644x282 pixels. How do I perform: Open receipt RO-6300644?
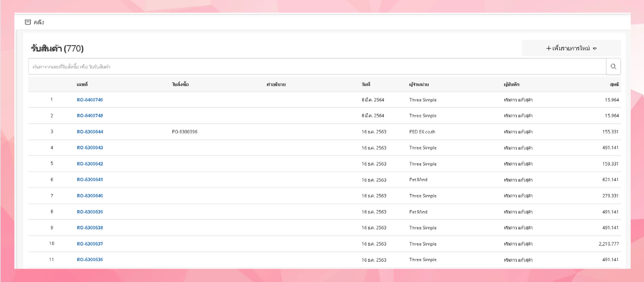[90, 131]
